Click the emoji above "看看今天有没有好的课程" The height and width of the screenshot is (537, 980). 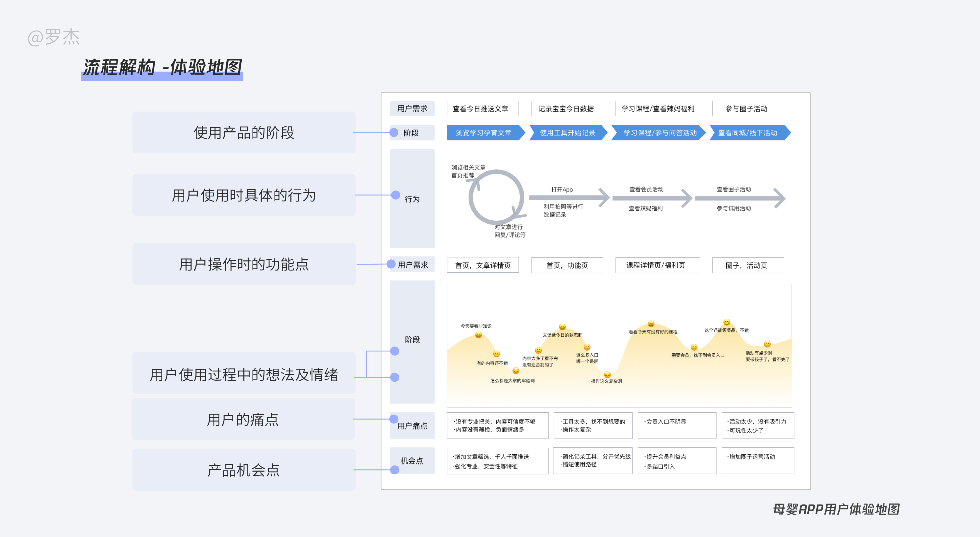[651, 324]
